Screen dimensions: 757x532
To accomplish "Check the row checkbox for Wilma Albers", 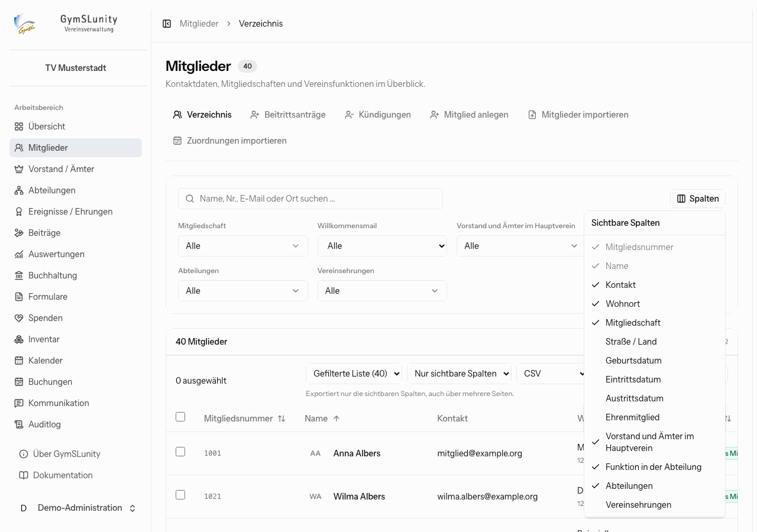I will pyautogui.click(x=180, y=495).
